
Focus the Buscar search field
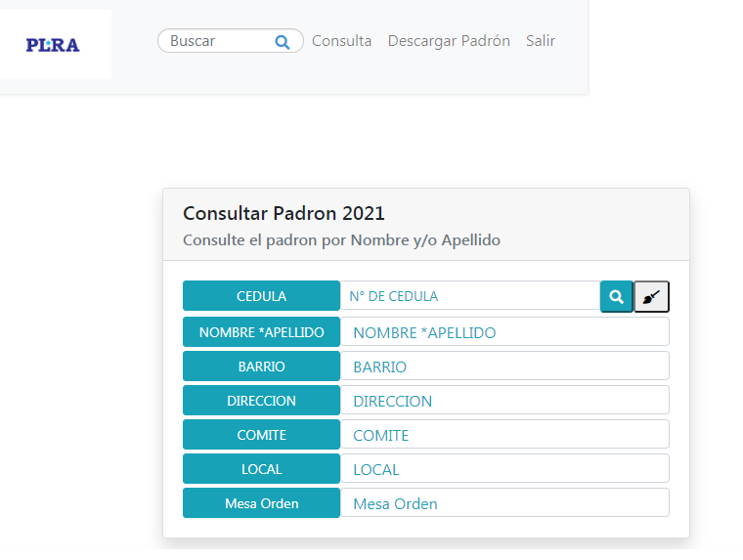tap(218, 41)
